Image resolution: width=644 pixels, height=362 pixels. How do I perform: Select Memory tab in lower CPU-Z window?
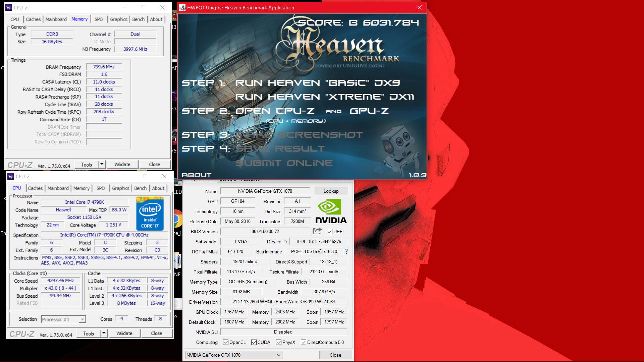click(x=82, y=188)
